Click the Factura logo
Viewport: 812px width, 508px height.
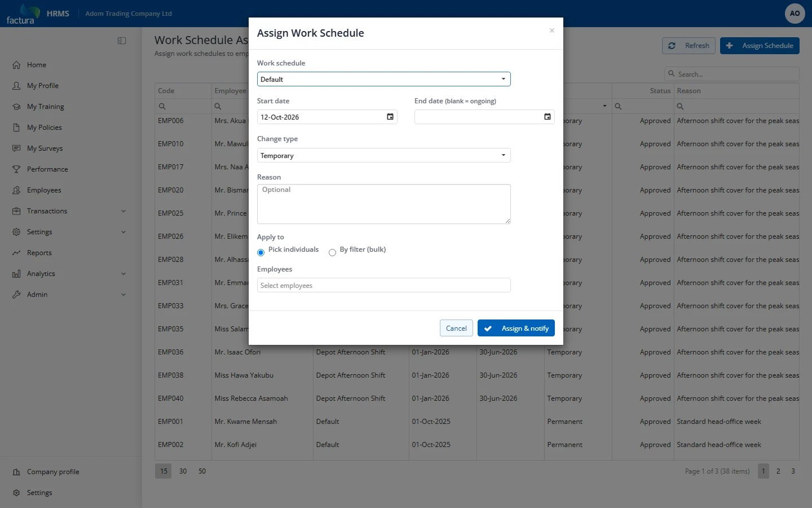(23, 14)
